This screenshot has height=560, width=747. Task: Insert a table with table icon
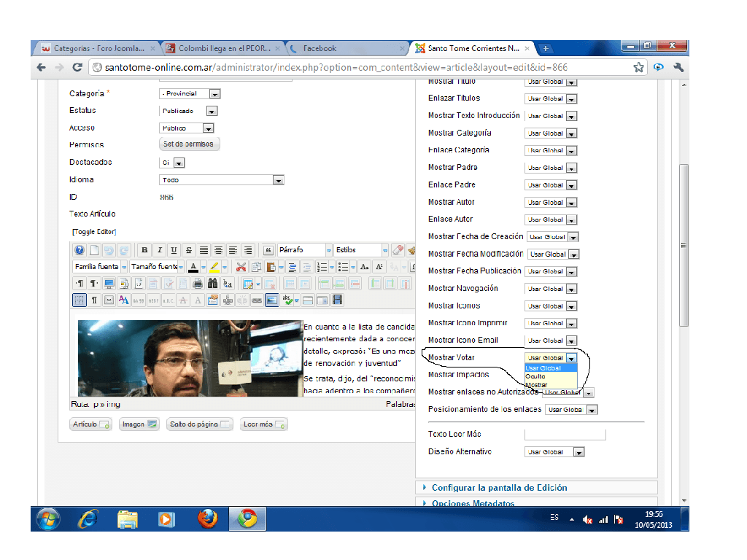(x=248, y=284)
